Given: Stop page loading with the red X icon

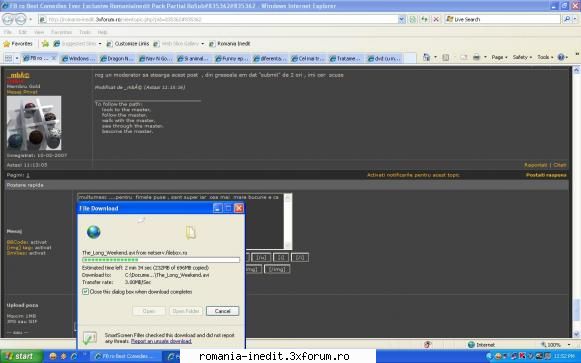Looking at the screenshot, I should (436, 19).
